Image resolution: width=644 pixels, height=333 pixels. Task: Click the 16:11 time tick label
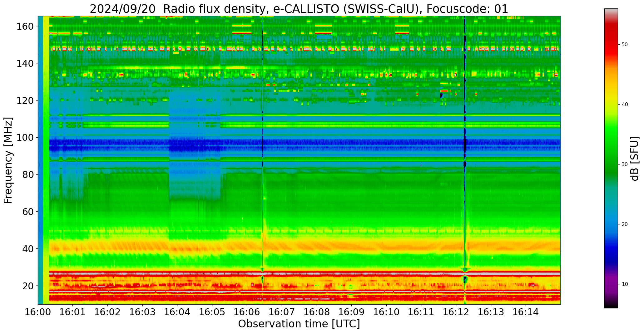pos(421,312)
